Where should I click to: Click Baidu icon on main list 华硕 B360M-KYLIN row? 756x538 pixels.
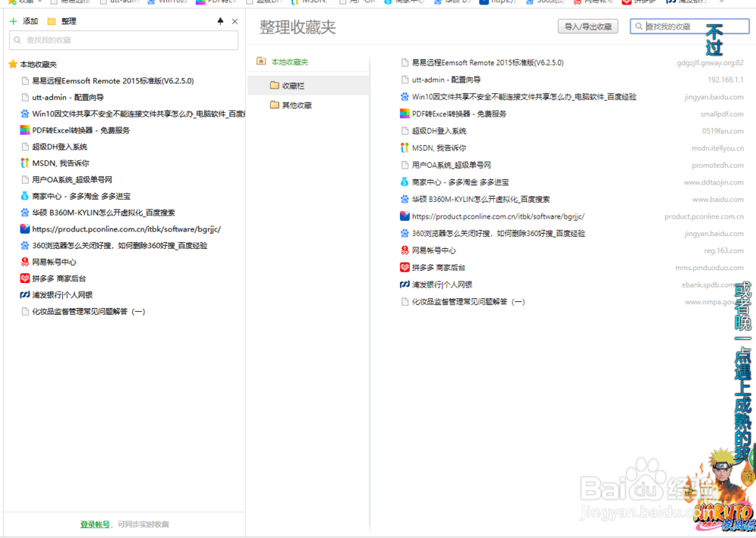pyautogui.click(x=404, y=199)
